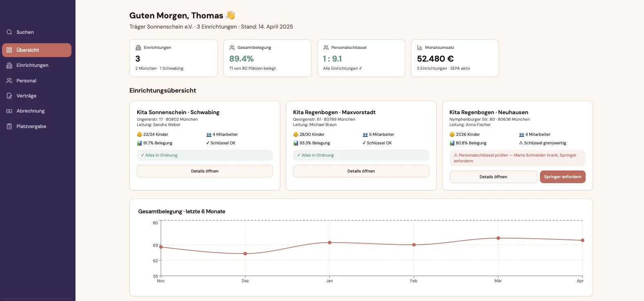Viewport: 644px width, 301px height.
Task: Click the child emoji beside 22/24 Kinder
Action: point(140,135)
